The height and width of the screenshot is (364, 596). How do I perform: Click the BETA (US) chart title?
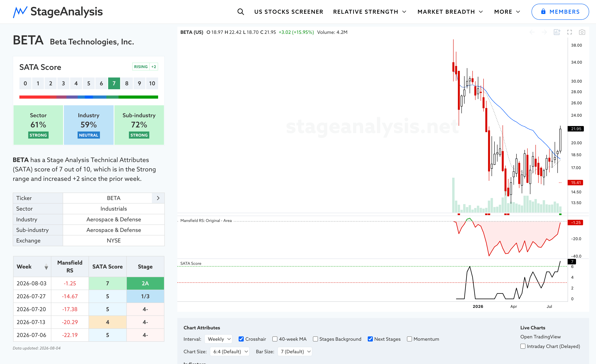(192, 32)
